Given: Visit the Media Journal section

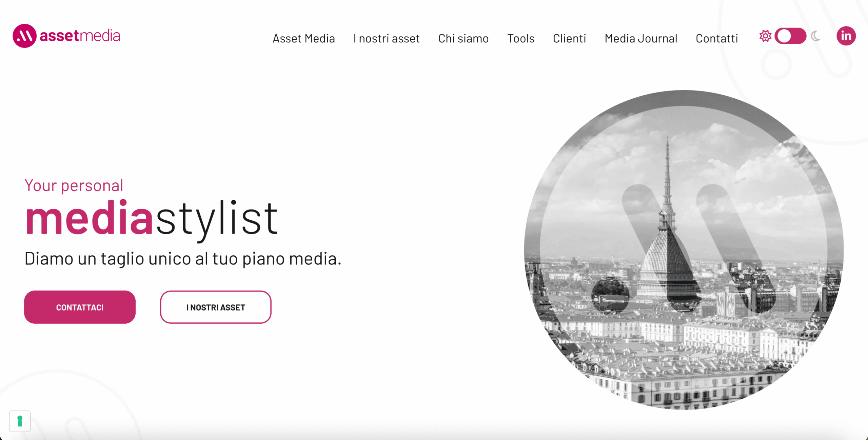Looking at the screenshot, I should click(641, 39).
